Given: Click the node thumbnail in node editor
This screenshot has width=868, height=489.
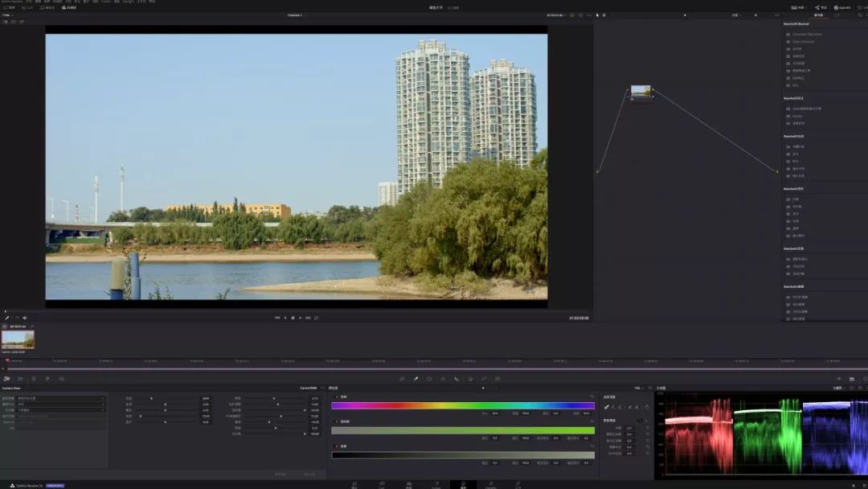Looking at the screenshot, I should 641,92.
